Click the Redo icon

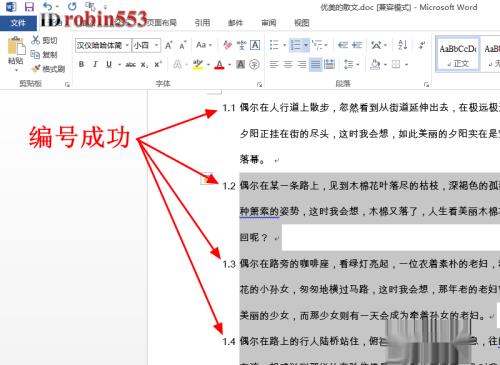coord(72,6)
